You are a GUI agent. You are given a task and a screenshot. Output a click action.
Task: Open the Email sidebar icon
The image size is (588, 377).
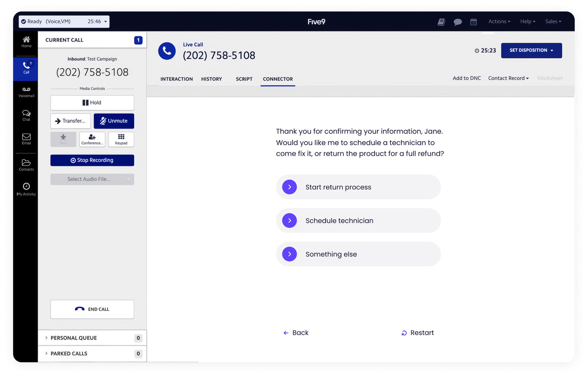coord(26,139)
